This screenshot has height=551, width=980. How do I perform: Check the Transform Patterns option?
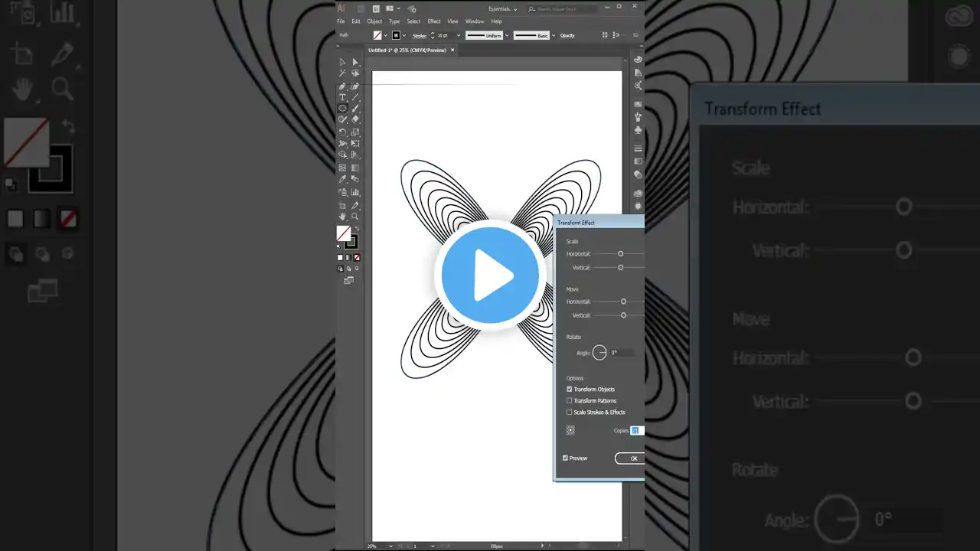coord(569,401)
